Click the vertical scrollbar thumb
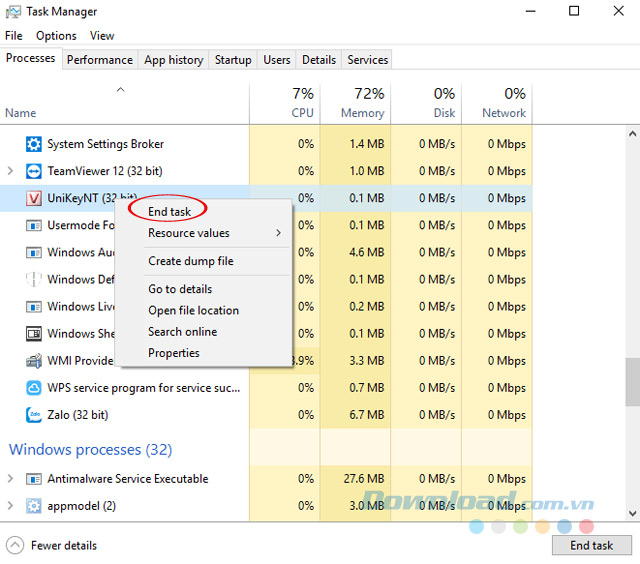This screenshot has width=640, height=564. (x=632, y=380)
